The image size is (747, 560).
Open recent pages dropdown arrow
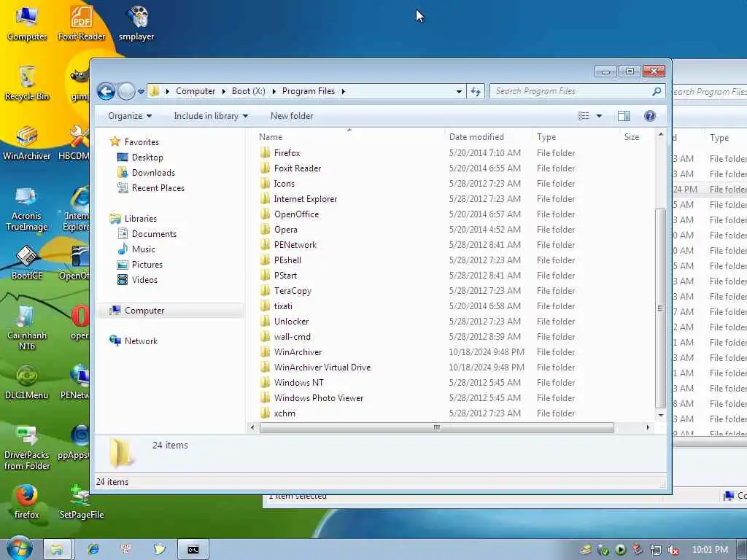(x=141, y=91)
